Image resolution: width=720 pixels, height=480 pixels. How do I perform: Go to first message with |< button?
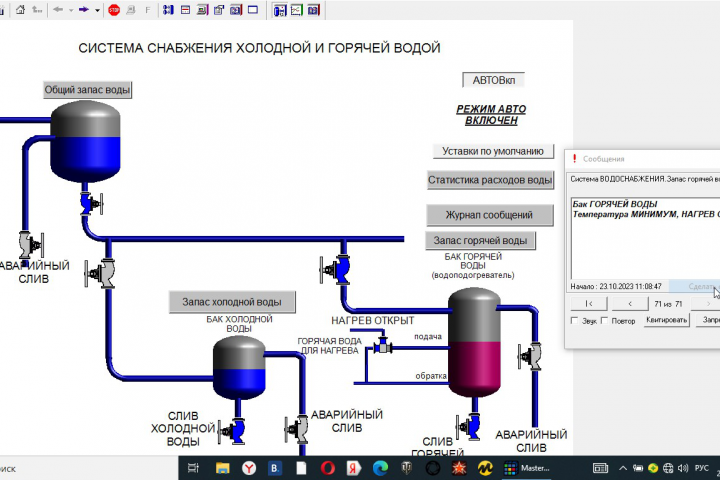(589, 304)
